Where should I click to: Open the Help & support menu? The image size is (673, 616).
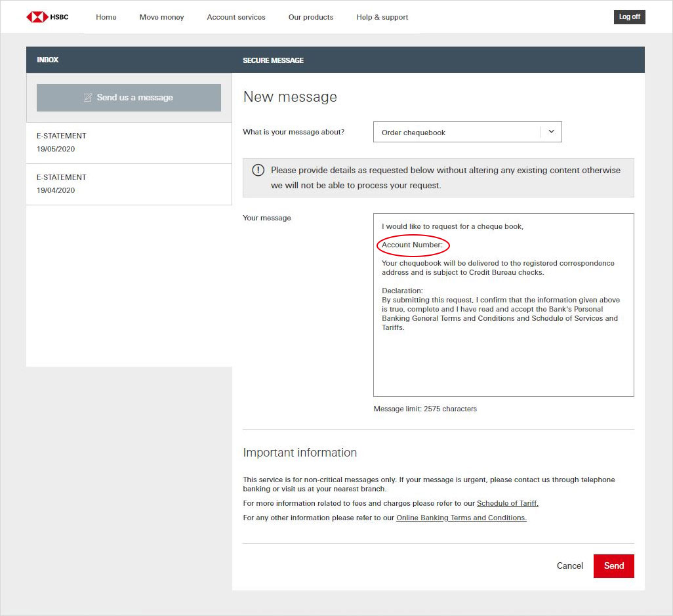[x=382, y=17]
